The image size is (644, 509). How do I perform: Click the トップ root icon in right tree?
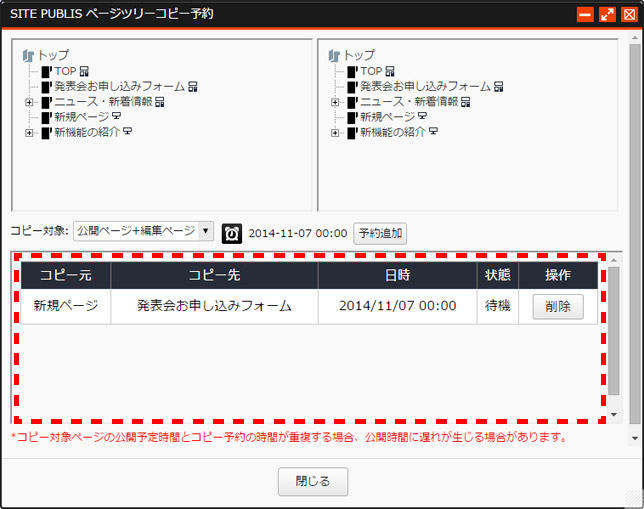tap(334, 55)
